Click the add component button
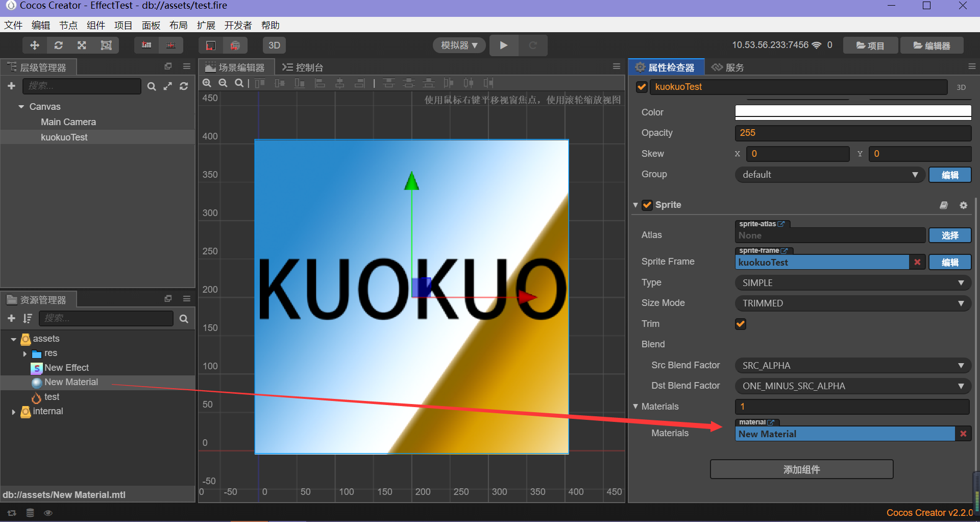 801,469
